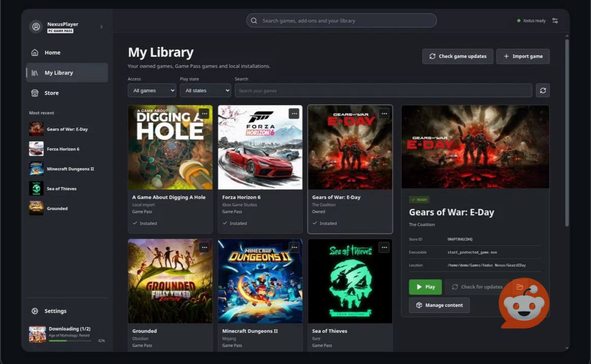Focus the top games search field
This screenshot has height=364, width=591.
click(x=341, y=21)
